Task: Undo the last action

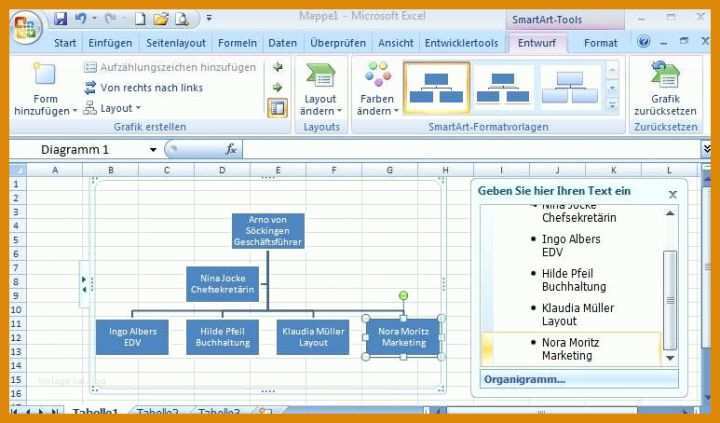Action: tap(81, 19)
